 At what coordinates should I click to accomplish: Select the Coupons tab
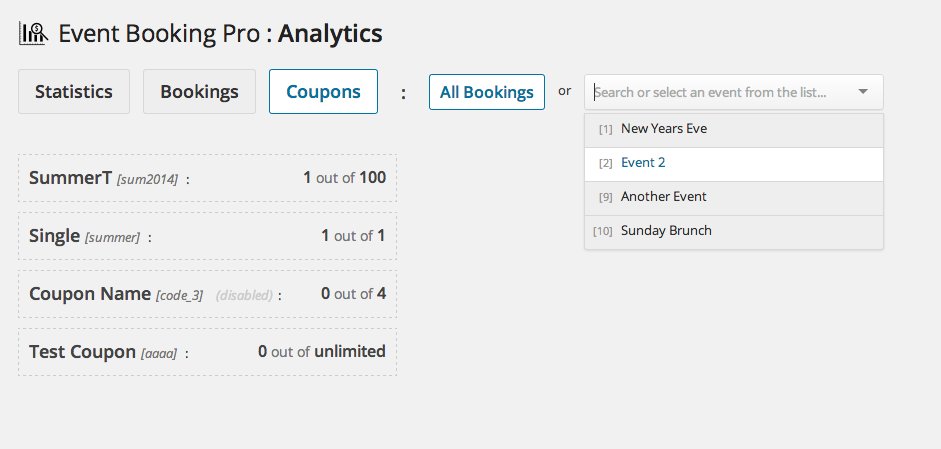[x=323, y=91]
